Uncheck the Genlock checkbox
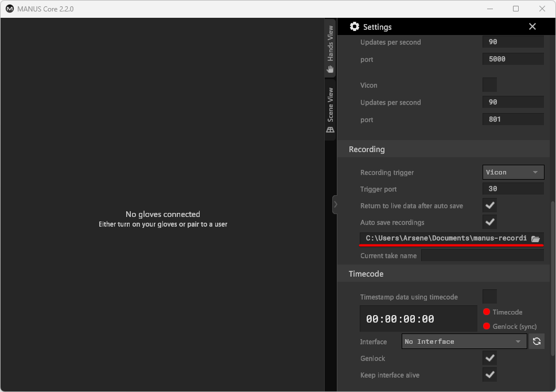 point(489,358)
